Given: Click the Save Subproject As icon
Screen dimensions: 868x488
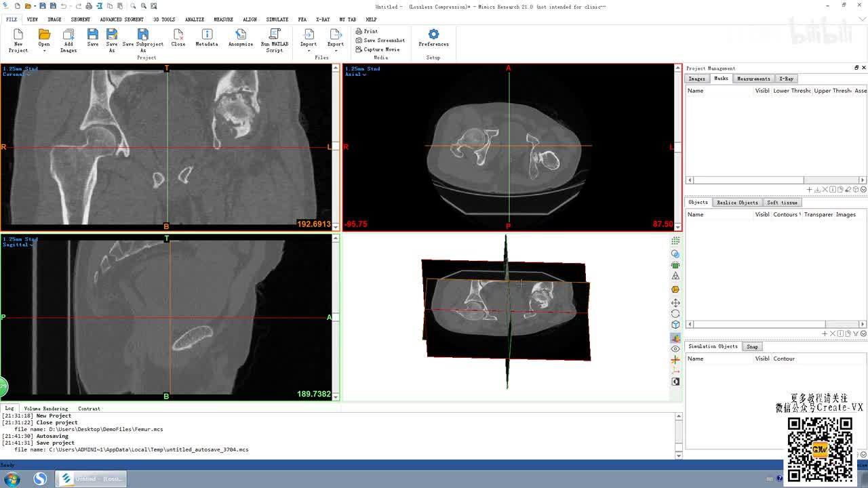Looking at the screenshot, I should click(x=142, y=35).
